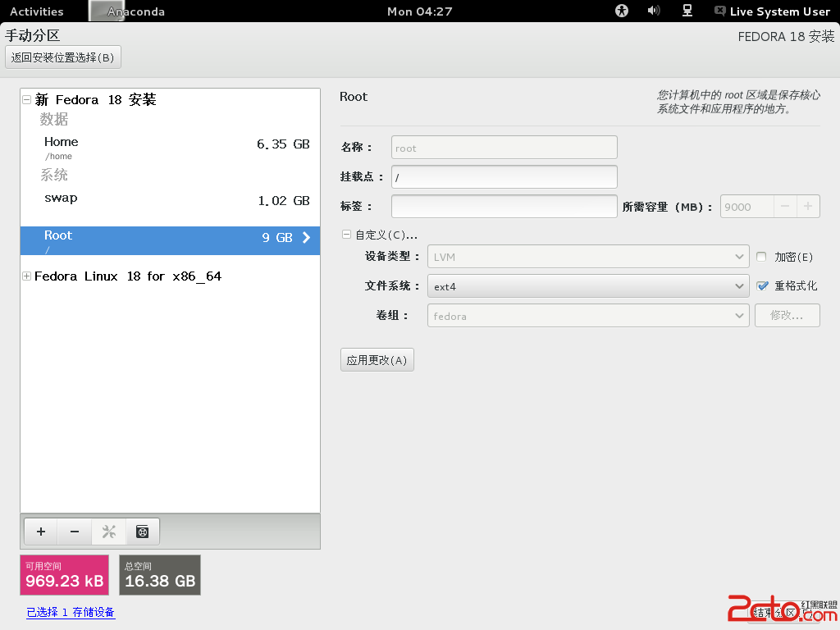Viewport: 840px width, 630px height.
Task: Click the chevron arrow on the Root row
Action: pyautogui.click(x=307, y=237)
